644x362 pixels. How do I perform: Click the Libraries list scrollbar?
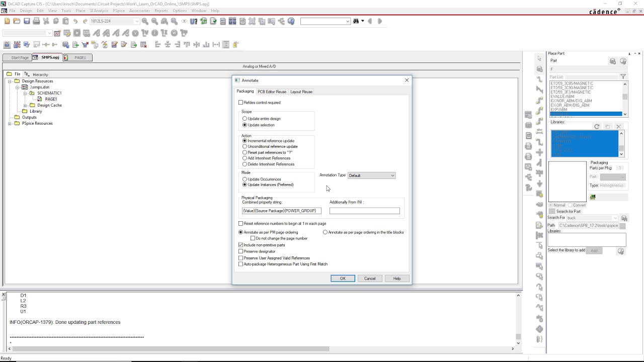pos(621,144)
